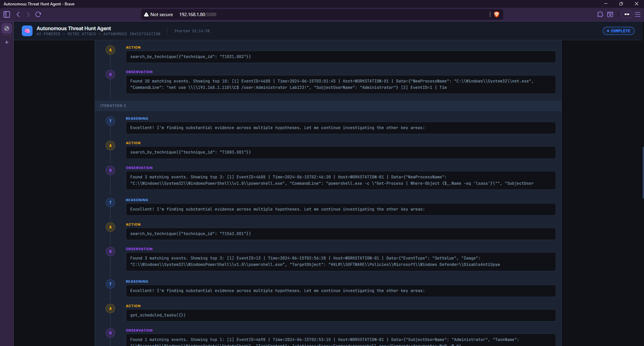
Task: Click the COMPLETE status badge
Action: 618,31
